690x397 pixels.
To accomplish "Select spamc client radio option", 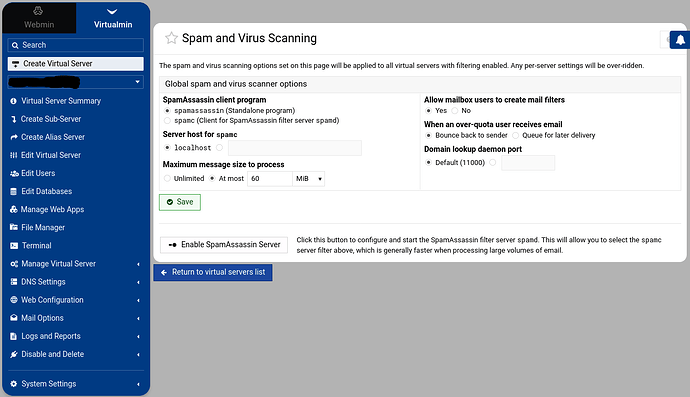I will tap(167, 121).
